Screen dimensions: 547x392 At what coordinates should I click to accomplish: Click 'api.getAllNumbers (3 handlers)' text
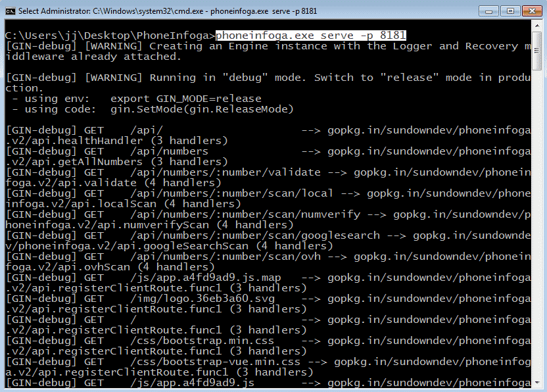130,162
